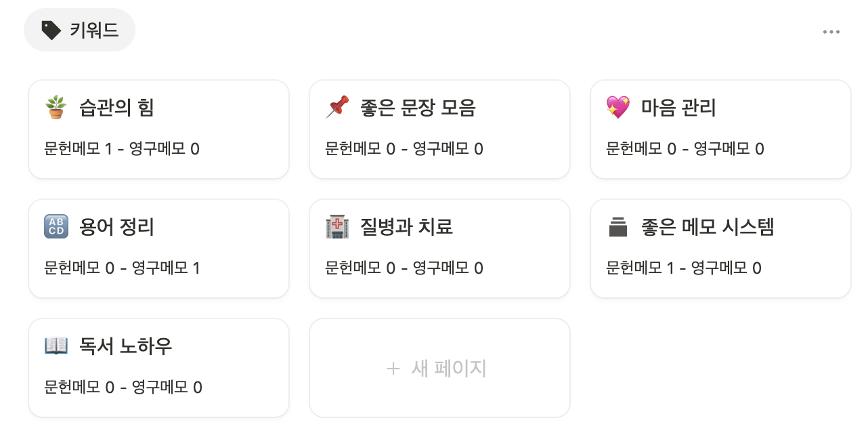Viewport: 868px width, 435px height.
Task: Open the 독서 노하우 card title
Action: pyautogui.click(x=125, y=346)
